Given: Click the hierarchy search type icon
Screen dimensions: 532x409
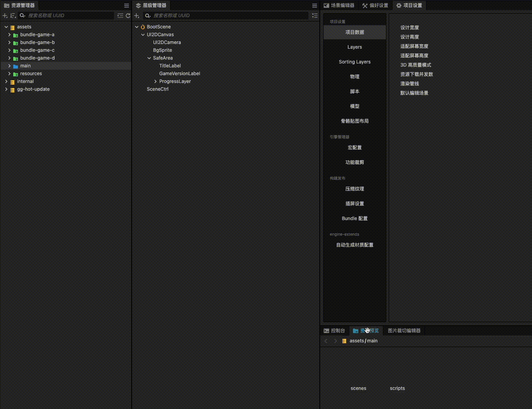Looking at the screenshot, I should click(148, 16).
